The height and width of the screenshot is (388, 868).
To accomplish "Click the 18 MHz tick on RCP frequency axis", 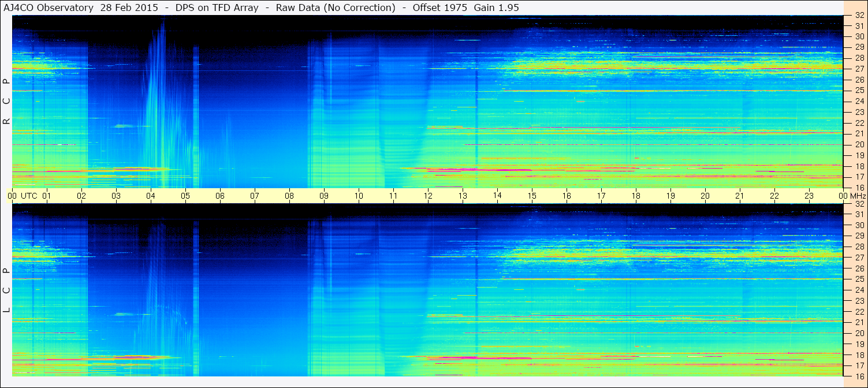I will click(x=859, y=166).
